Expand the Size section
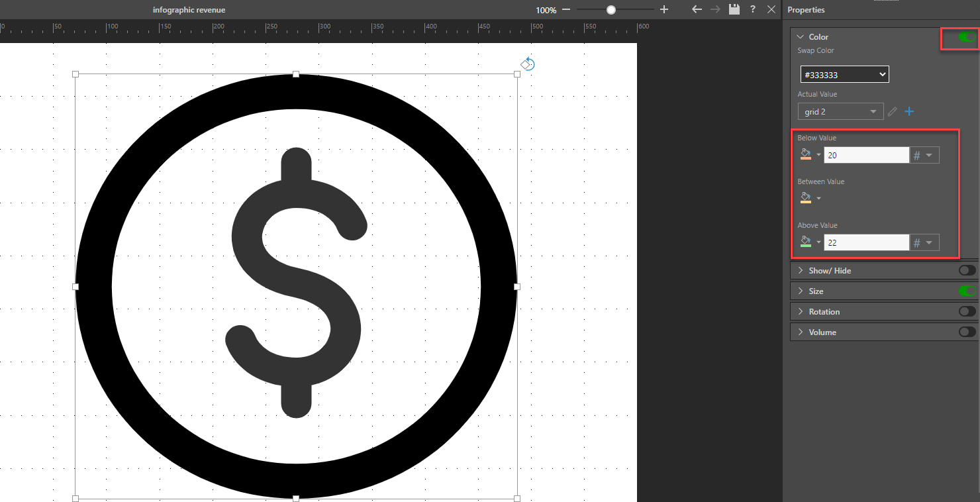This screenshot has height=502, width=980. tap(800, 291)
